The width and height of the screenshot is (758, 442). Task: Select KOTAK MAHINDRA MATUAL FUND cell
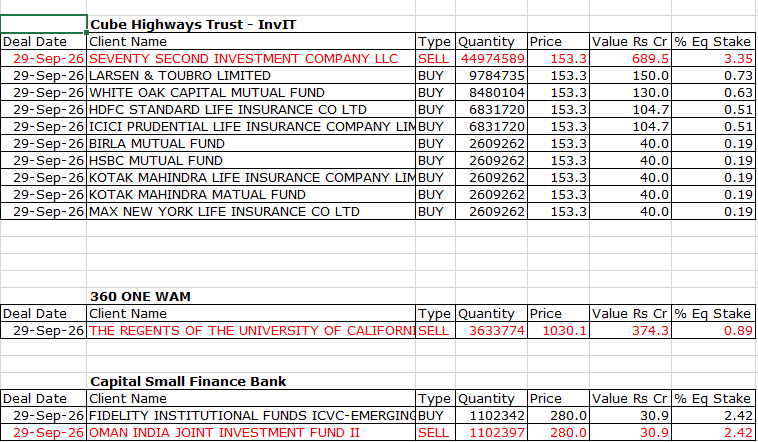pyautogui.click(x=251, y=194)
